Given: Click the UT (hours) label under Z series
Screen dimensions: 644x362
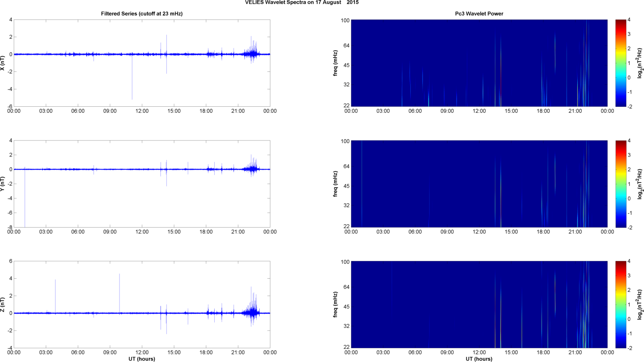Looking at the screenshot, I should click(x=142, y=359).
